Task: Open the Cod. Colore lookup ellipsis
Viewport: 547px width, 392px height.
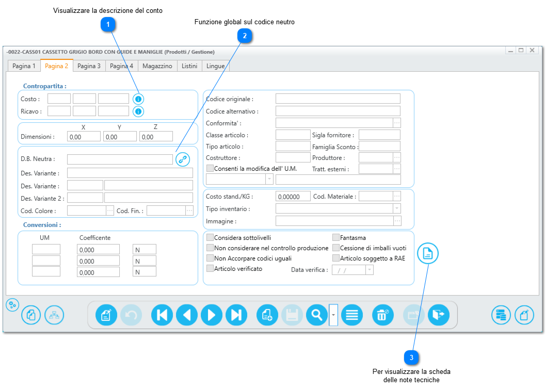Action: 110,210
